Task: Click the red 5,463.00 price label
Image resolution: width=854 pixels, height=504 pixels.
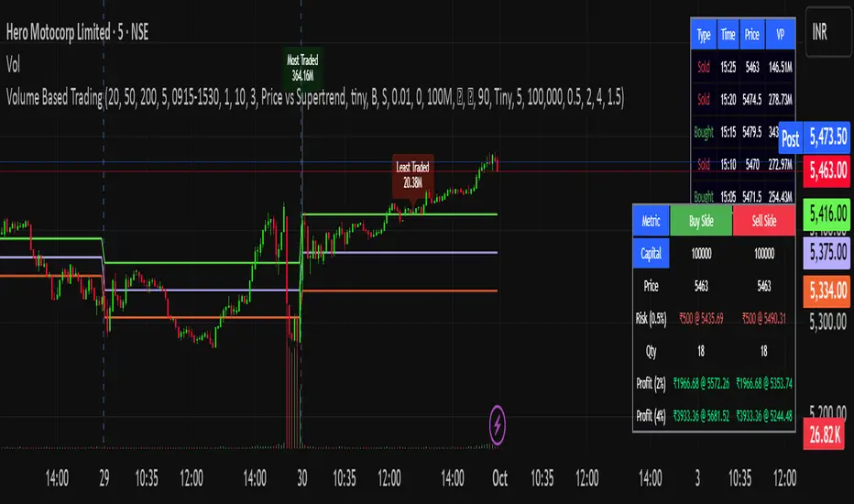Action: (x=827, y=171)
